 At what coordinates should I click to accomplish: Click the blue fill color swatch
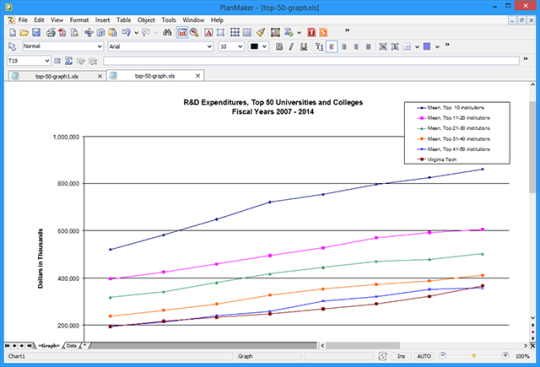click(427, 46)
